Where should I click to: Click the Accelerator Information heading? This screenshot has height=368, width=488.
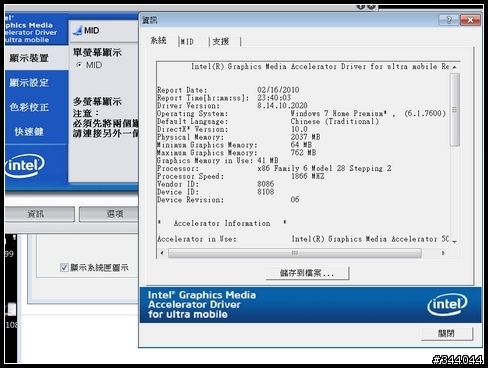point(222,223)
